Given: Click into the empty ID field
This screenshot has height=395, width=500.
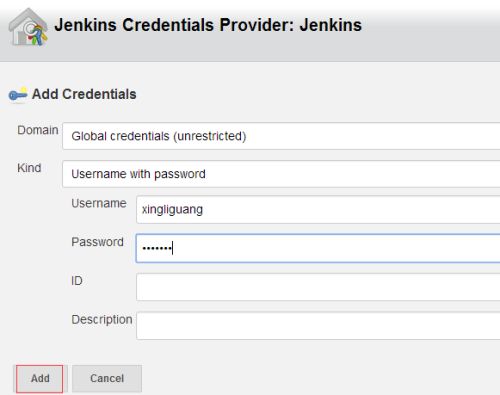Looking at the screenshot, I should tap(318, 287).
